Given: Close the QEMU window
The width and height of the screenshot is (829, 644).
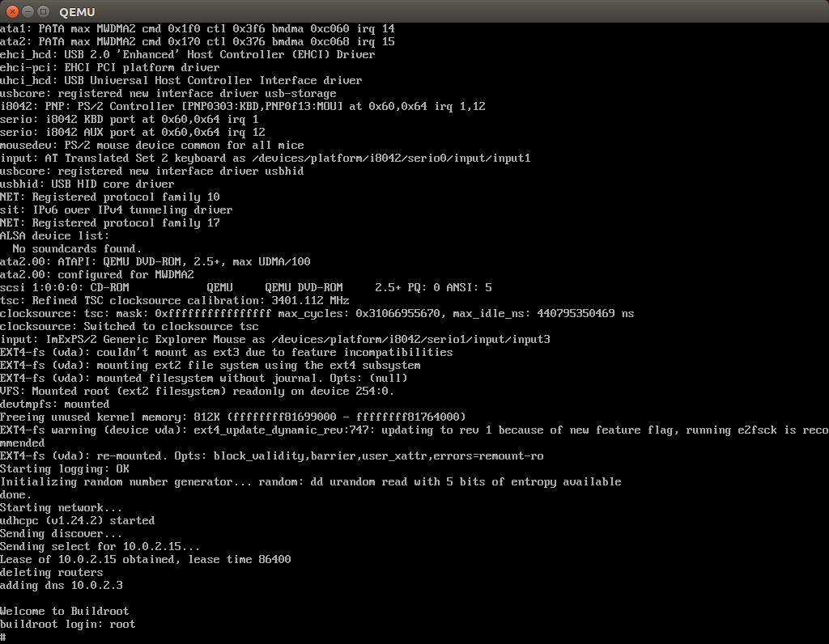Looking at the screenshot, I should [13, 11].
